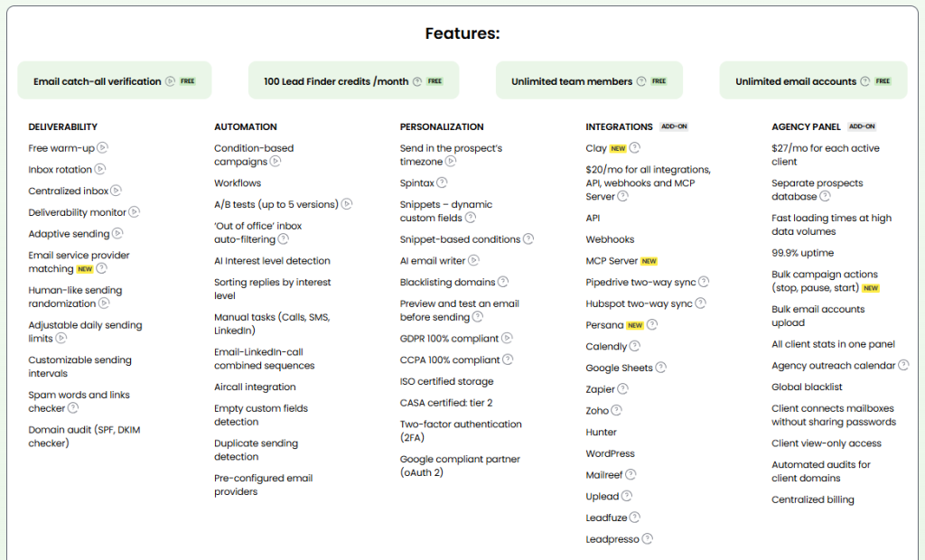Viewport: 925px width, 560px height.
Task: Click the NEW badge next to Clay
Action: 618,148
